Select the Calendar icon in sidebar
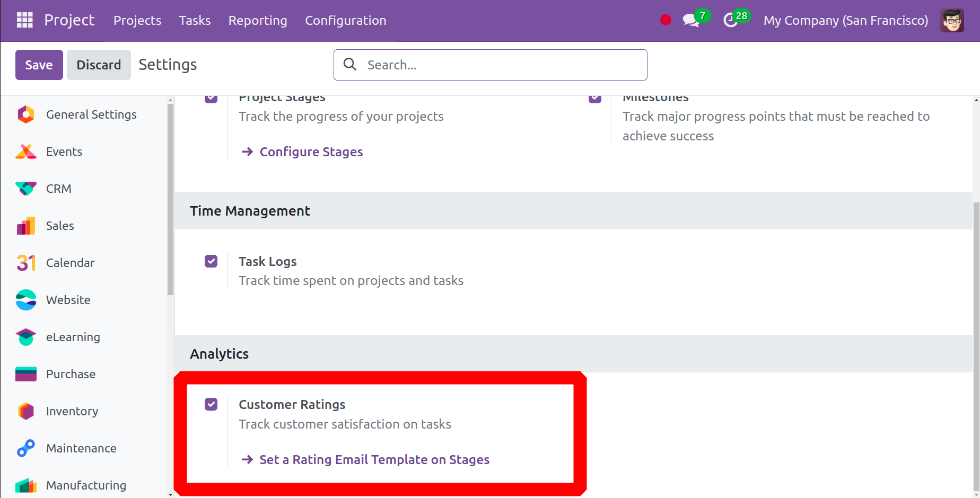 click(x=26, y=263)
